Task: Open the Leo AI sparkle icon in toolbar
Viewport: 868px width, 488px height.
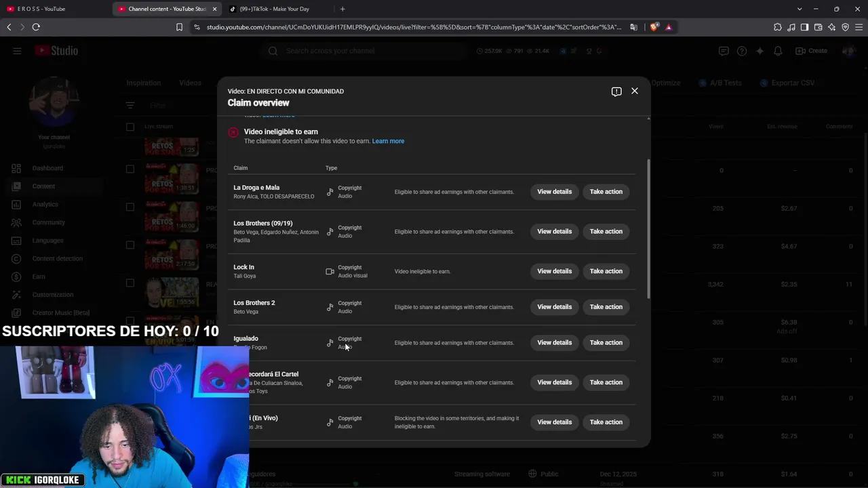Action: point(832,27)
